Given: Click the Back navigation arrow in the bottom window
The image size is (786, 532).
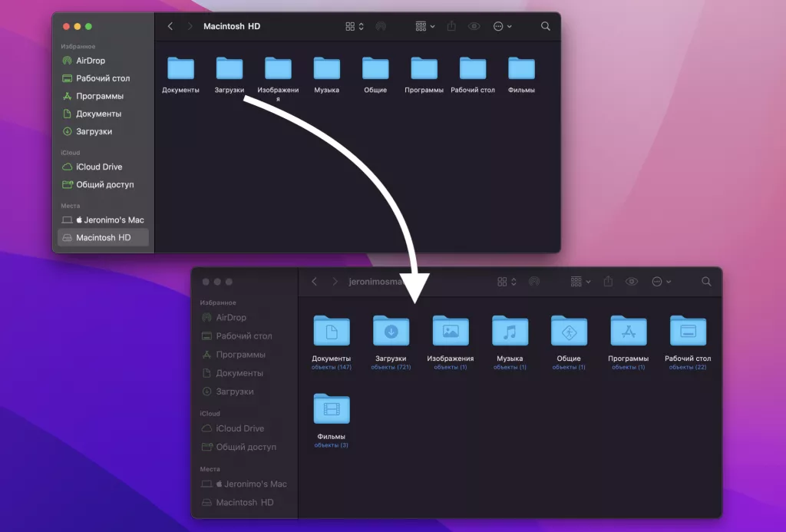Looking at the screenshot, I should click(x=315, y=282).
